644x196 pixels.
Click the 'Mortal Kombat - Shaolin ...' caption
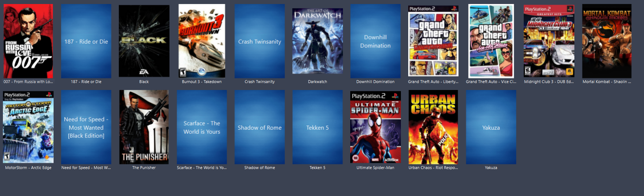[607, 82]
